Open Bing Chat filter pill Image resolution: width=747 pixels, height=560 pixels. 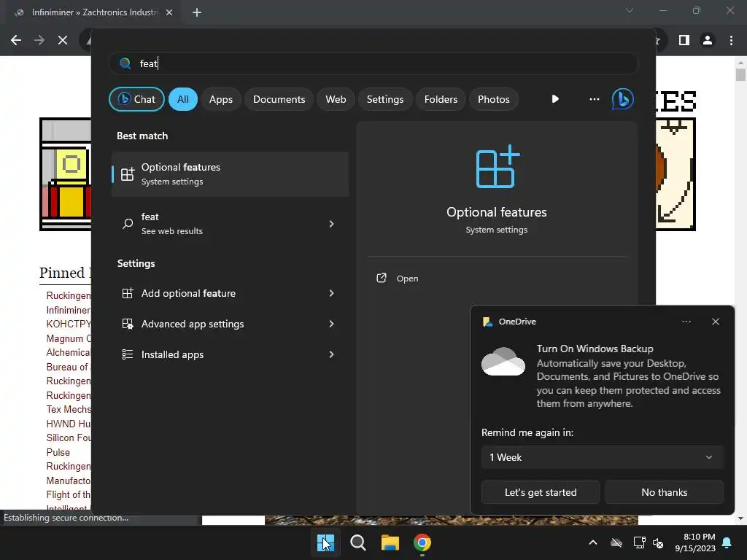coord(136,99)
